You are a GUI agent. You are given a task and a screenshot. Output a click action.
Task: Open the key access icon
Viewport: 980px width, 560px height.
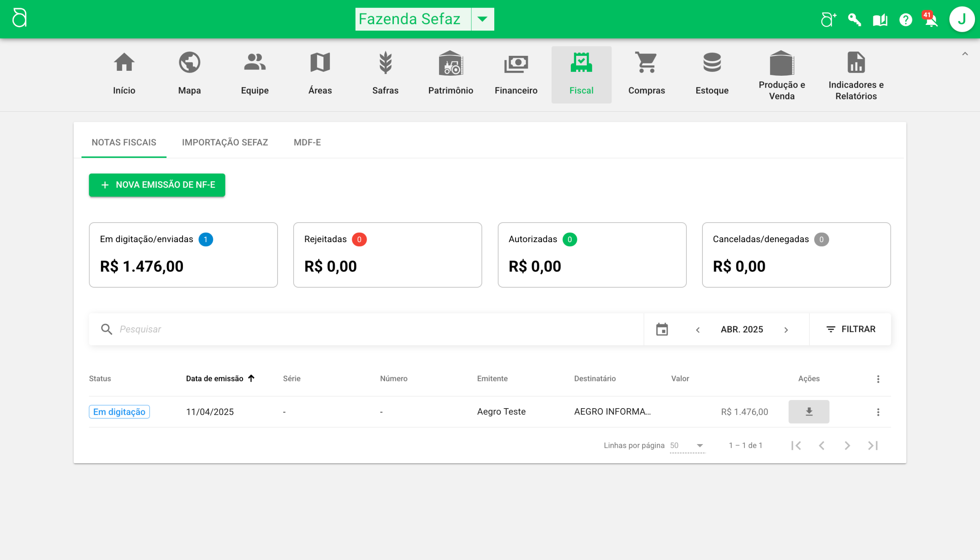pos(854,20)
